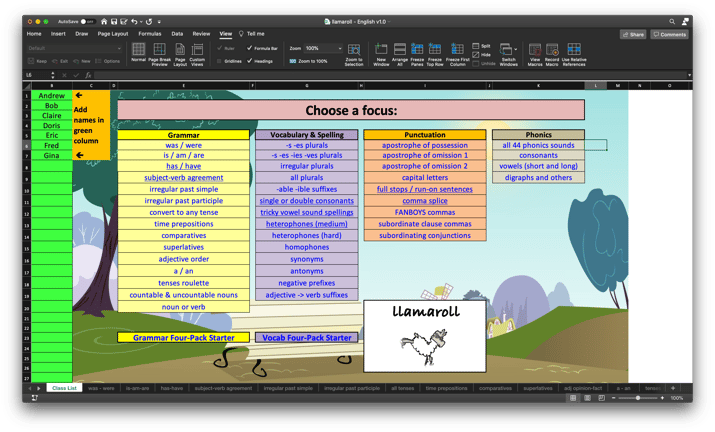Uncheck the Formula Bar checkbox
The image size is (715, 432).
(x=249, y=48)
